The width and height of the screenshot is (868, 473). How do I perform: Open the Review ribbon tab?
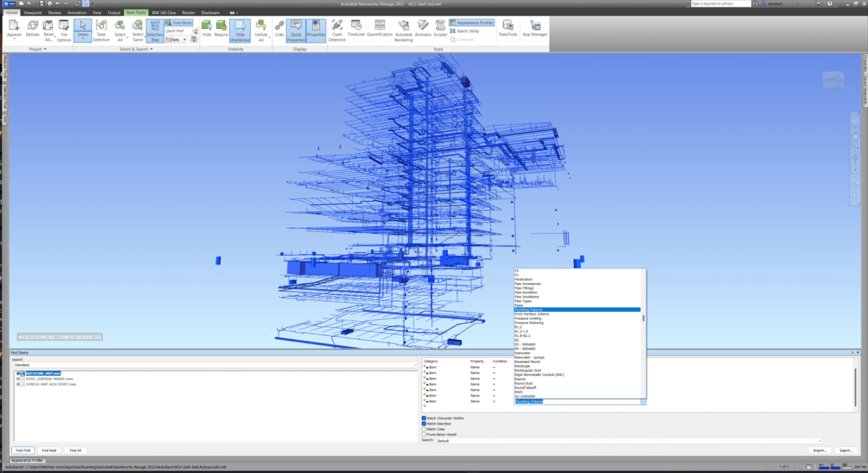(x=54, y=12)
